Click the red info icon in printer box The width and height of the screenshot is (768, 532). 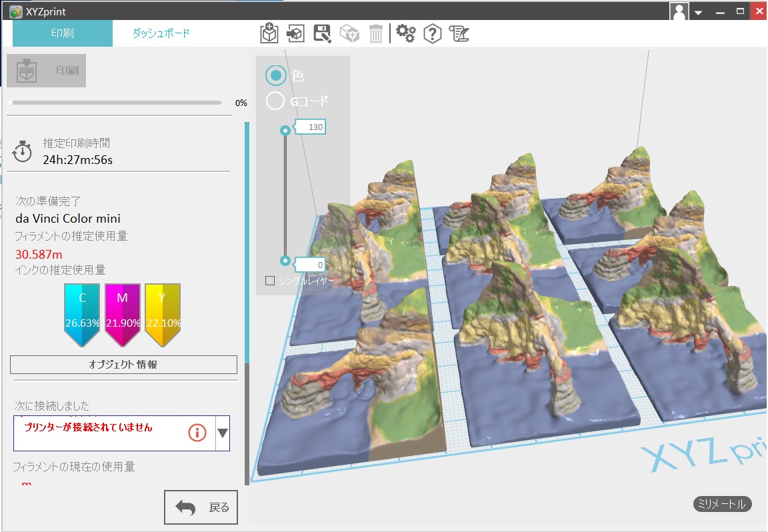click(x=197, y=433)
